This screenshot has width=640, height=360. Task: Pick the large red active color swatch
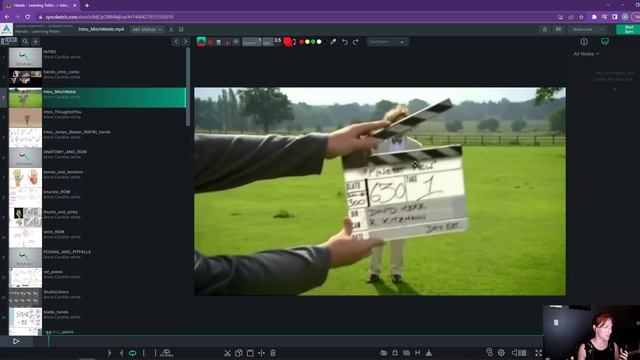(x=288, y=42)
